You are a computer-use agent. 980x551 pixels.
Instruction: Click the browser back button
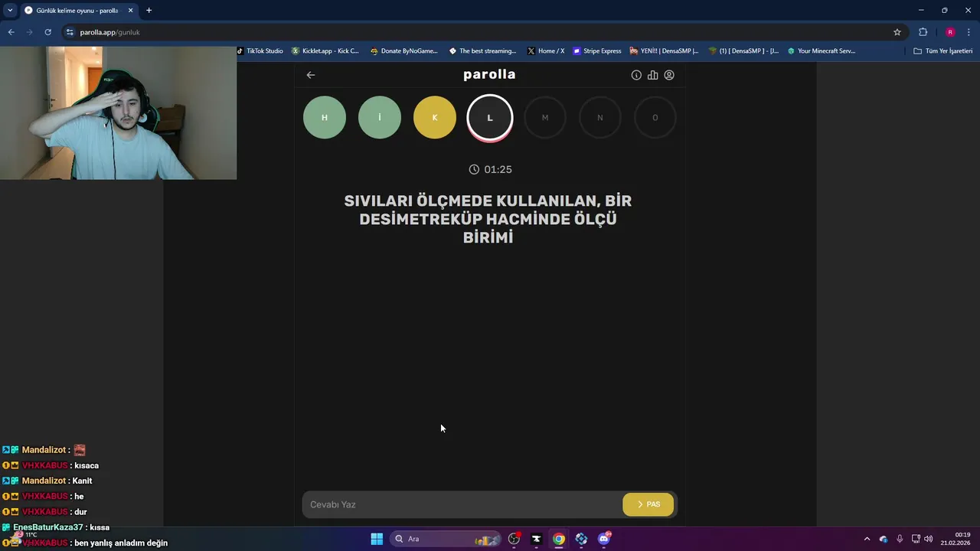11,32
